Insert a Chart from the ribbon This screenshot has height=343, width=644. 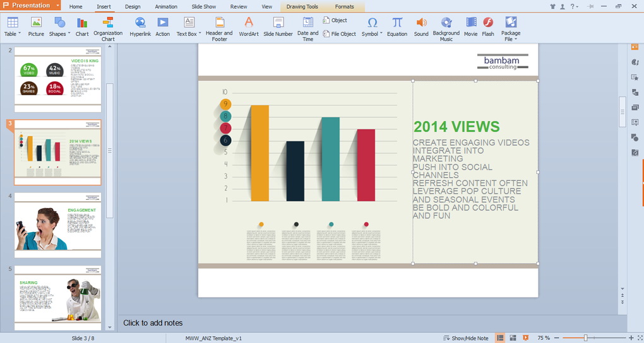tap(81, 27)
